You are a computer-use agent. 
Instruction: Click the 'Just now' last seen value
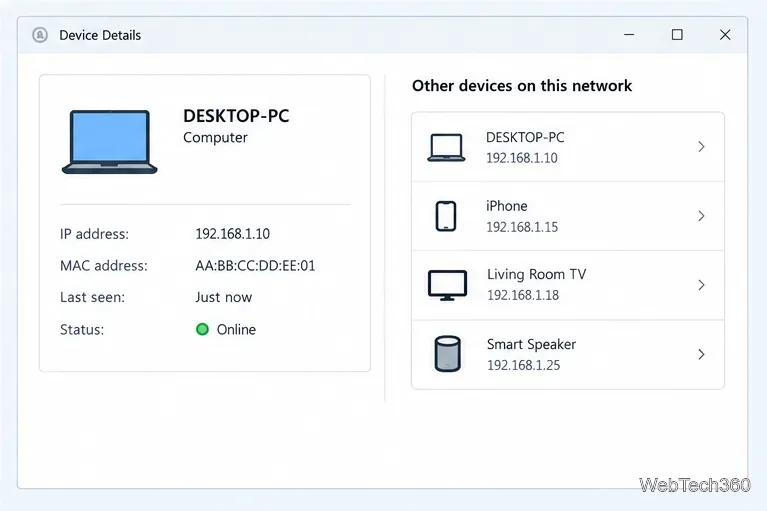[x=224, y=297]
